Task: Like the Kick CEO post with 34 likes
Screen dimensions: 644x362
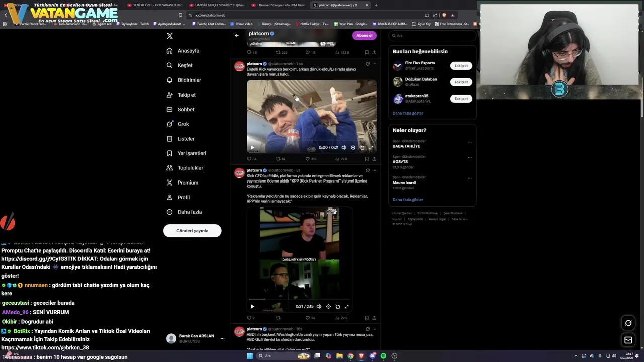Action: [x=310, y=318]
